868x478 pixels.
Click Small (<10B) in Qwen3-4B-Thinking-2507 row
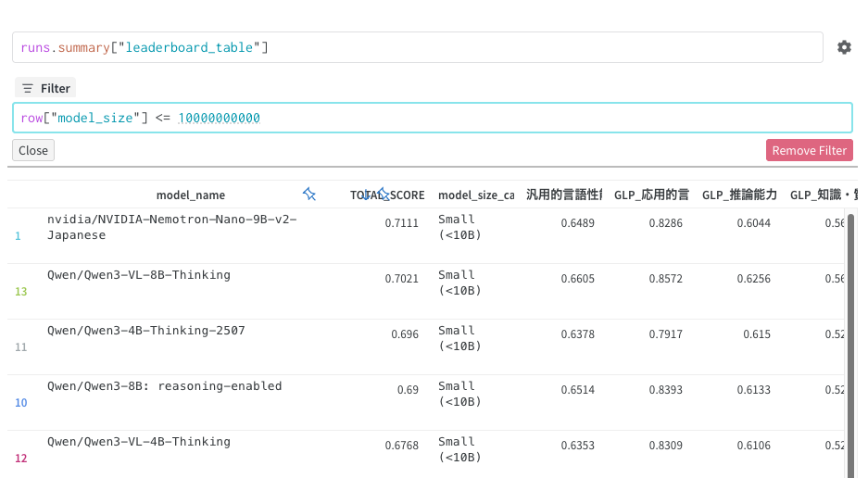coord(459,338)
